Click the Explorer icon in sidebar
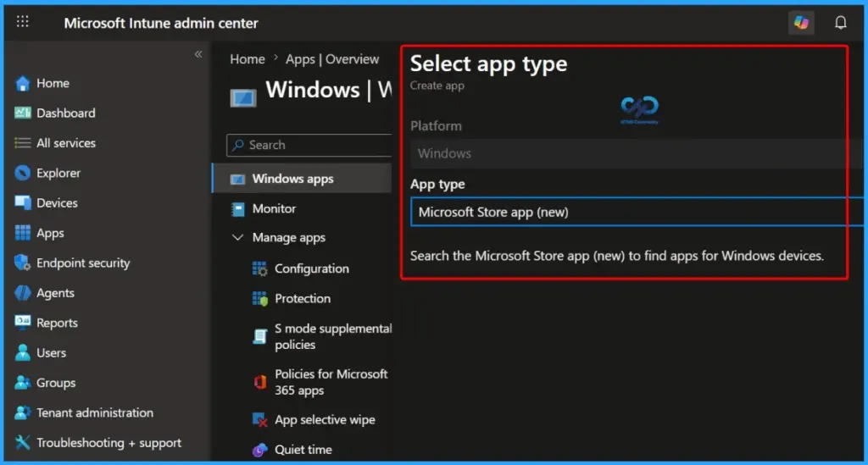The height and width of the screenshot is (465, 868). click(x=23, y=173)
